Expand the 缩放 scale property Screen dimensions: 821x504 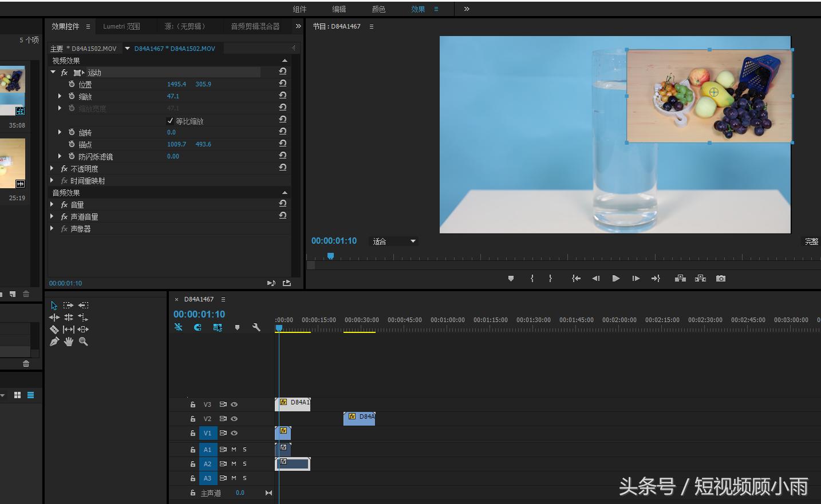tap(60, 96)
